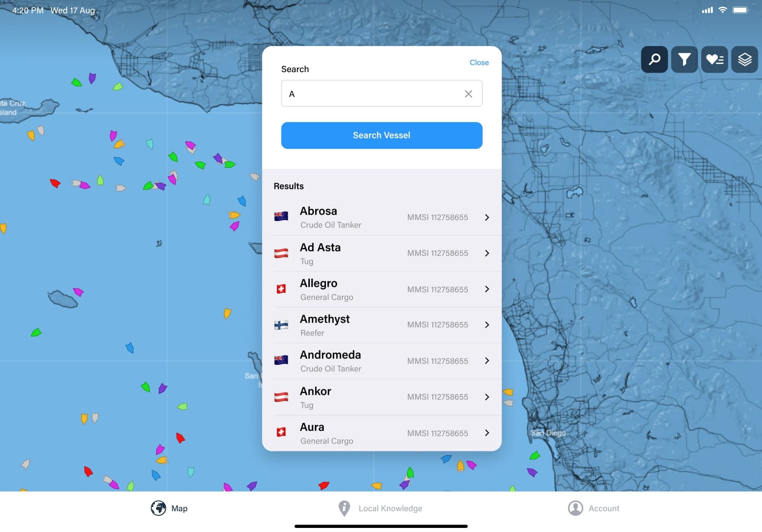
Task: Switch to the Account tab
Action: (593, 508)
